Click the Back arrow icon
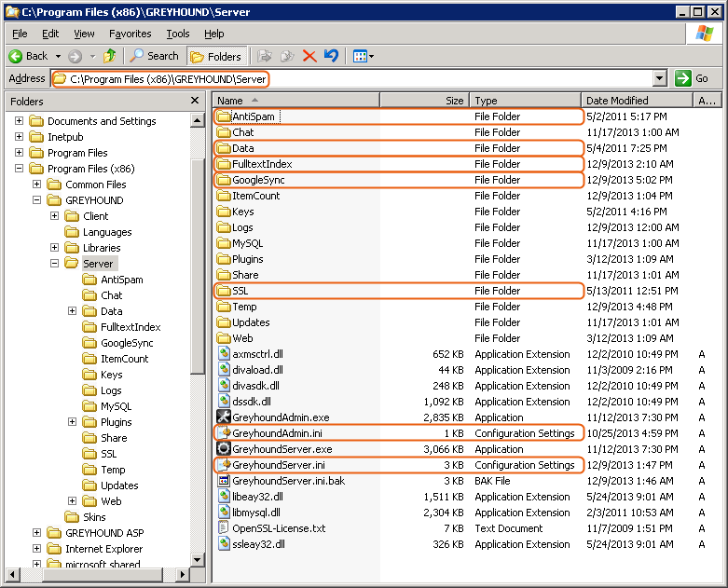 click(x=15, y=56)
